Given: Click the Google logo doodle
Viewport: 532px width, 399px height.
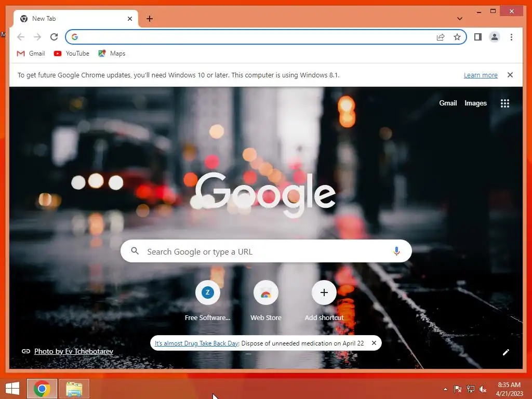Looking at the screenshot, I should point(265,195).
